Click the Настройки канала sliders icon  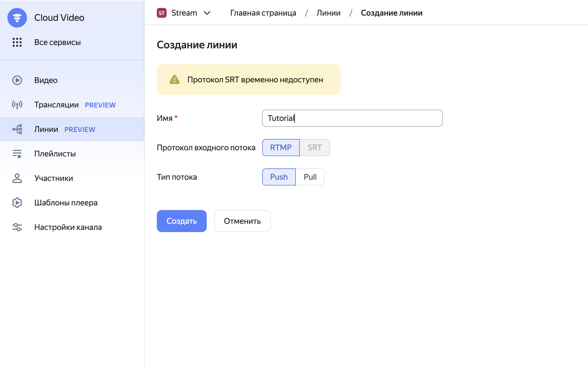[x=17, y=227]
